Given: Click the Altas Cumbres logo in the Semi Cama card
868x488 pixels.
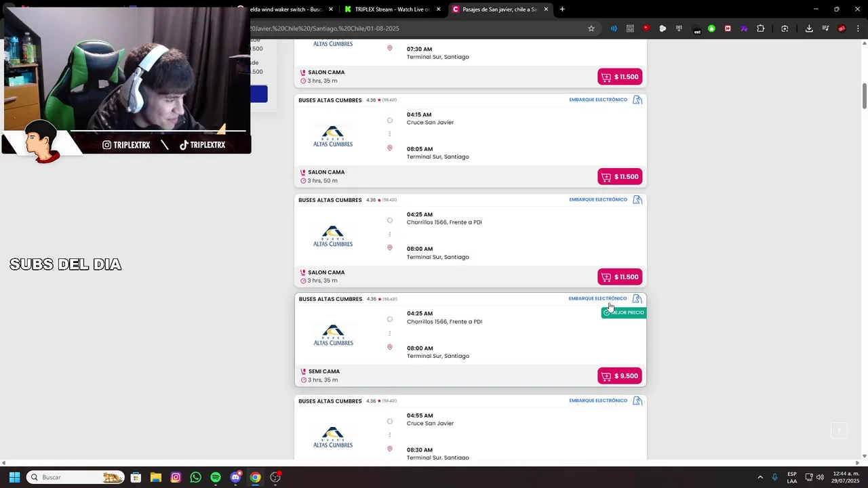Looking at the screenshot, I should [333, 335].
